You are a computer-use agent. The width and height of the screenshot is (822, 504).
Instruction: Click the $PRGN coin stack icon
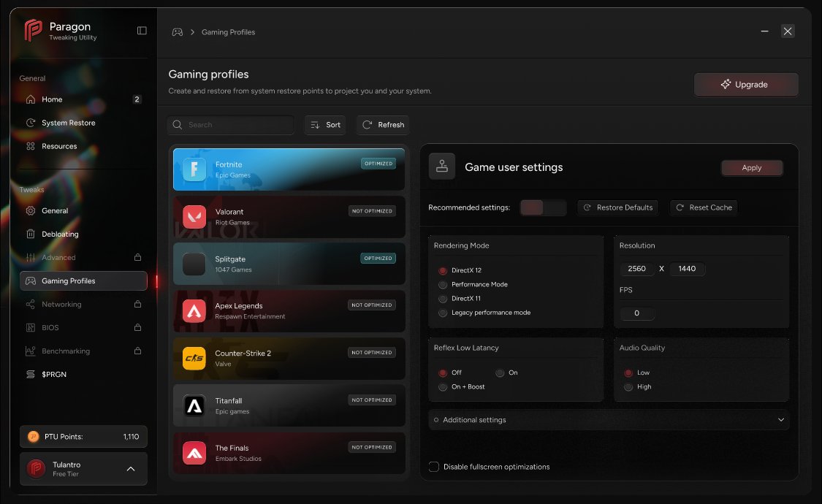tap(31, 374)
